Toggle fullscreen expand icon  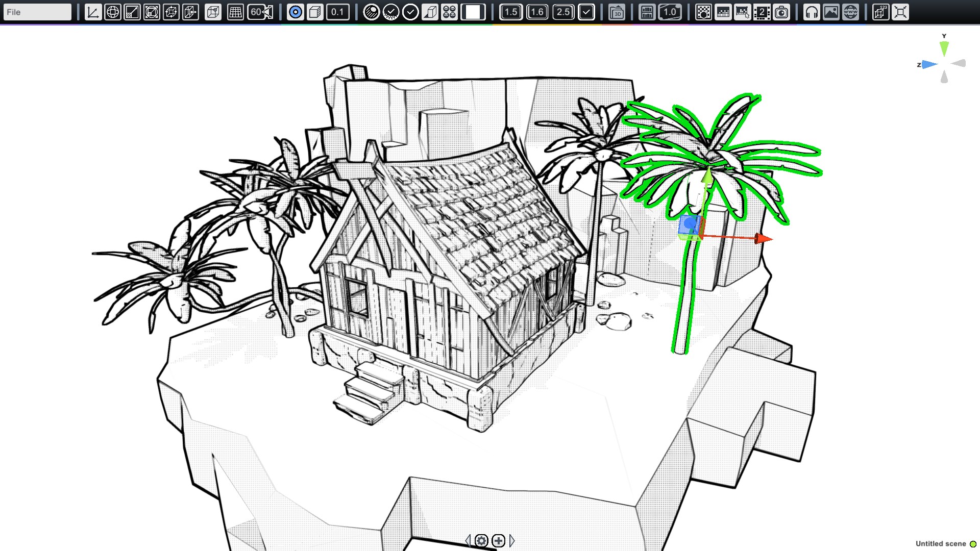point(900,12)
